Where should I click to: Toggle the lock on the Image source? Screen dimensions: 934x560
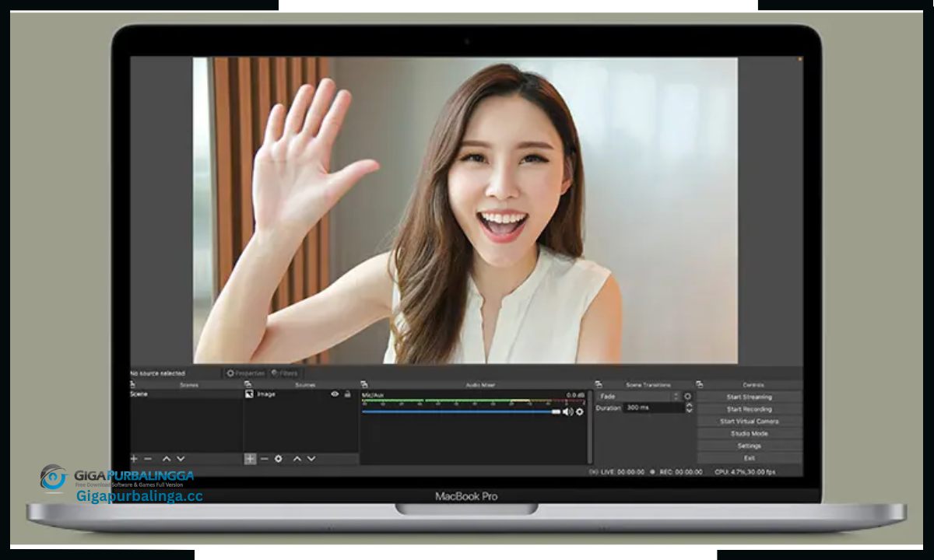click(347, 394)
